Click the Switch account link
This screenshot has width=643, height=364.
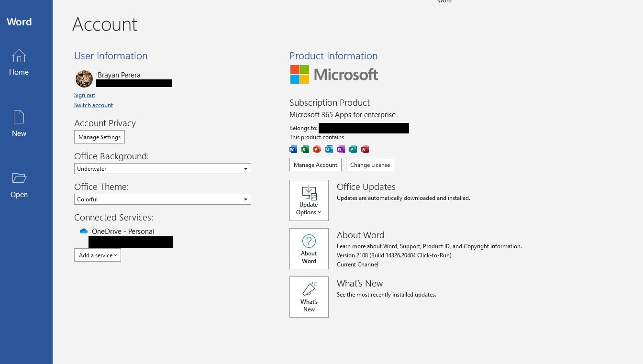93,105
